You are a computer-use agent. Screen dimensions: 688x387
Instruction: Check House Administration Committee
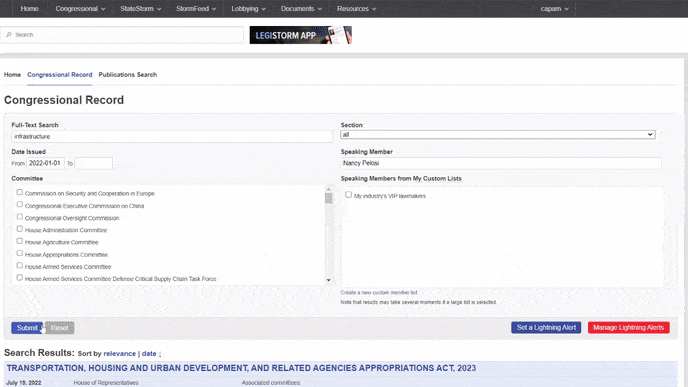19,229
